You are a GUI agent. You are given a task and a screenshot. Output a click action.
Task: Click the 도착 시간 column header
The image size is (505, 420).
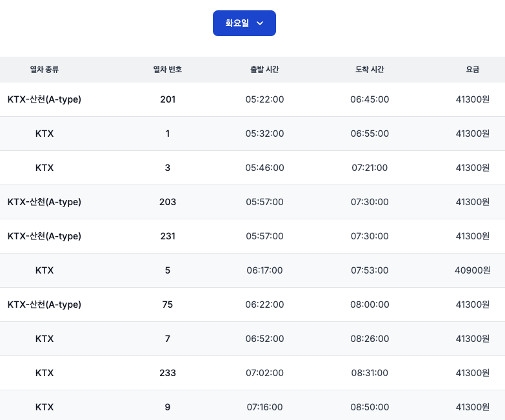370,70
